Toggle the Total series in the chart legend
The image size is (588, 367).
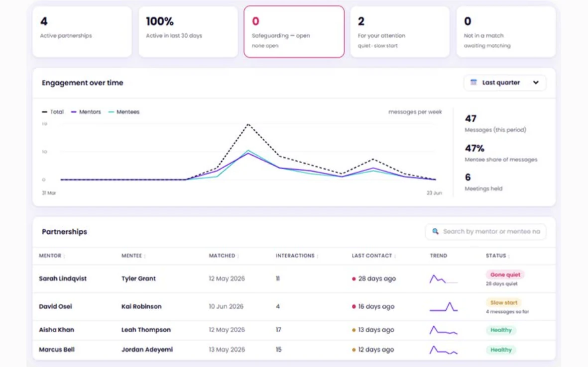click(53, 111)
